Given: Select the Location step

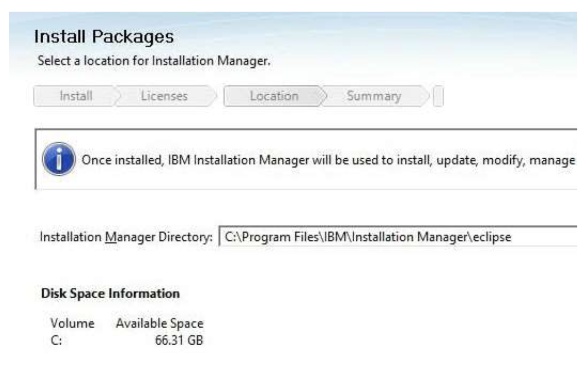Looking at the screenshot, I should 274,96.
